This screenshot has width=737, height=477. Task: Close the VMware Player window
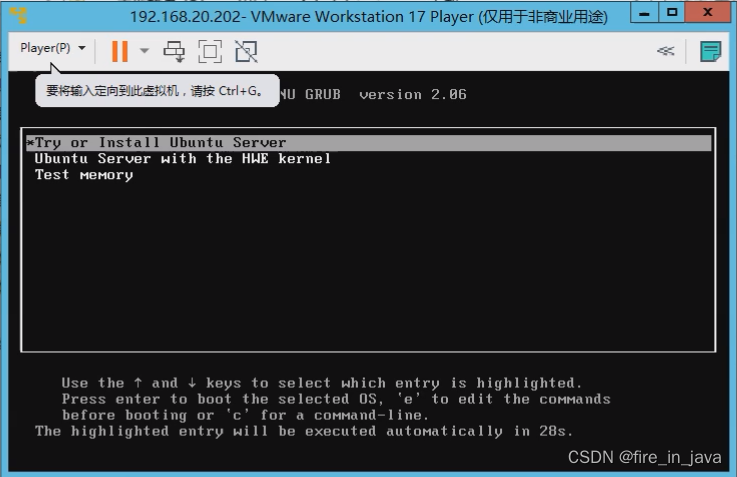[707, 13]
